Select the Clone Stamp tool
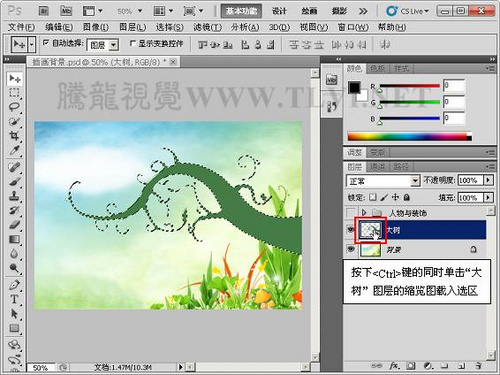 point(14,196)
